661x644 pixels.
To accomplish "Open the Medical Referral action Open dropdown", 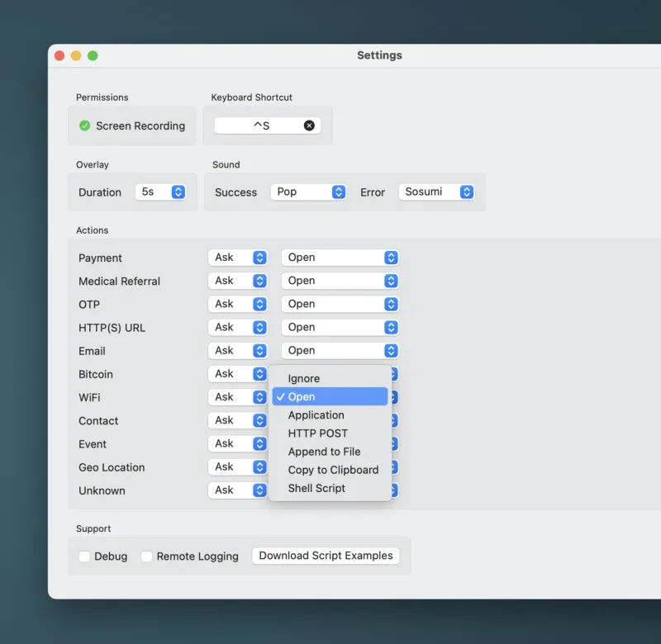I will click(x=340, y=281).
